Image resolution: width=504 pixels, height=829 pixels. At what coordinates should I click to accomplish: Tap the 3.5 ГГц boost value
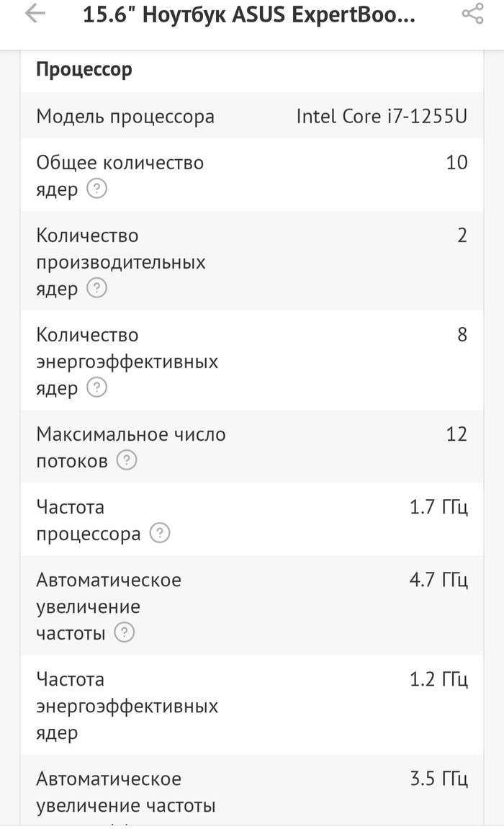pyautogui.click(x=438, y=779)
